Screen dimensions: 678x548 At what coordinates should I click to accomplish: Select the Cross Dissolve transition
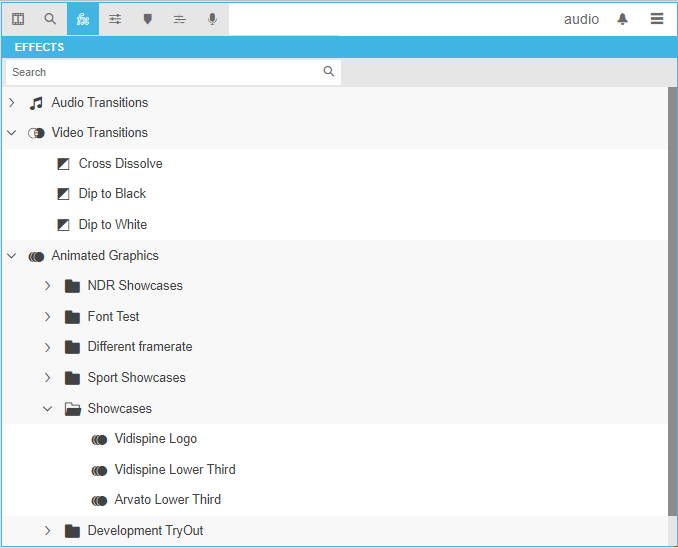pyautogui.click(x=120, y=164)
